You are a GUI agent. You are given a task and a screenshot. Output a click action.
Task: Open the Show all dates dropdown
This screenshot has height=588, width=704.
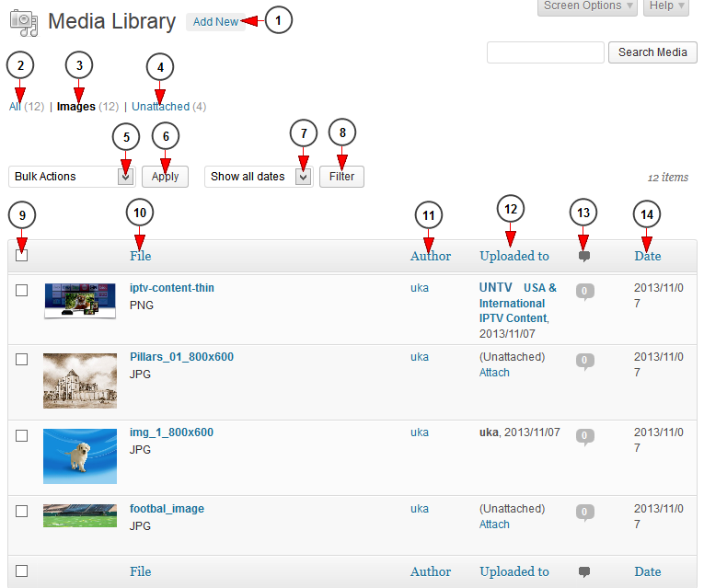click(x=259, y=177)
